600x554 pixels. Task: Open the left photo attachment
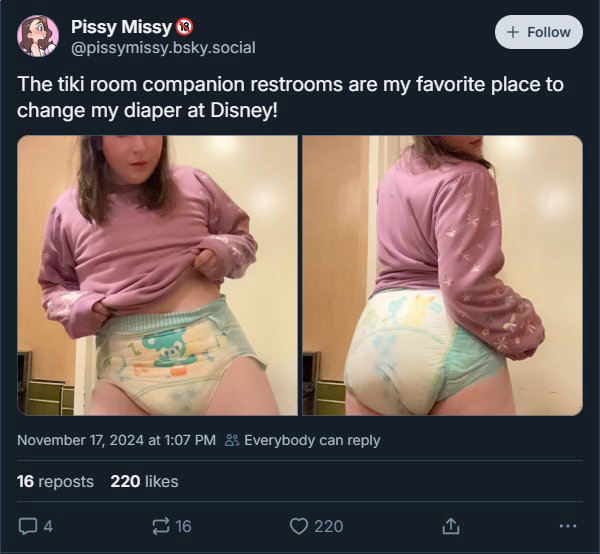pos(157,275)
